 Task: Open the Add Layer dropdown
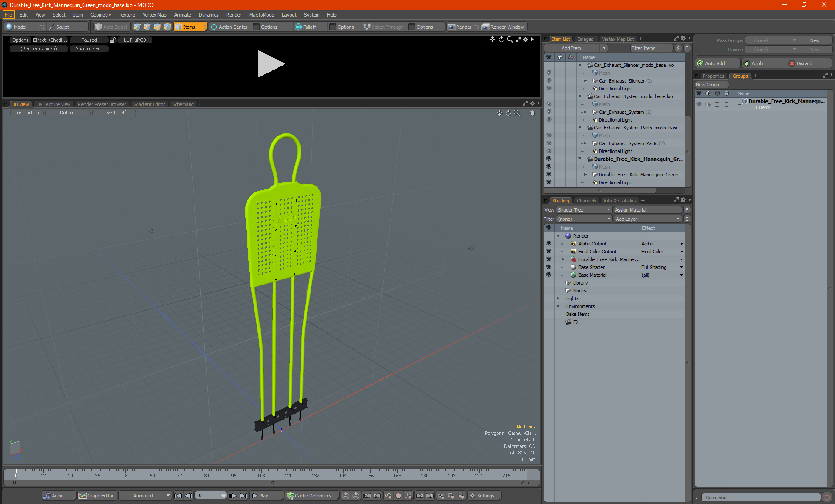coord(648,219)
